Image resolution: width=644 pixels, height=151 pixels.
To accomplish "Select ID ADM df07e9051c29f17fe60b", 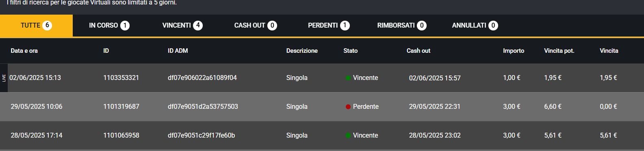I will pos(201,136).
